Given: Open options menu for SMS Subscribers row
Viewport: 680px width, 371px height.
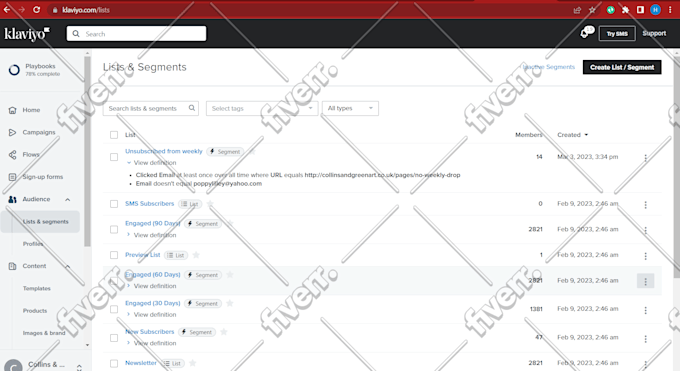Looking at the screenshot, I should point(645,204).
